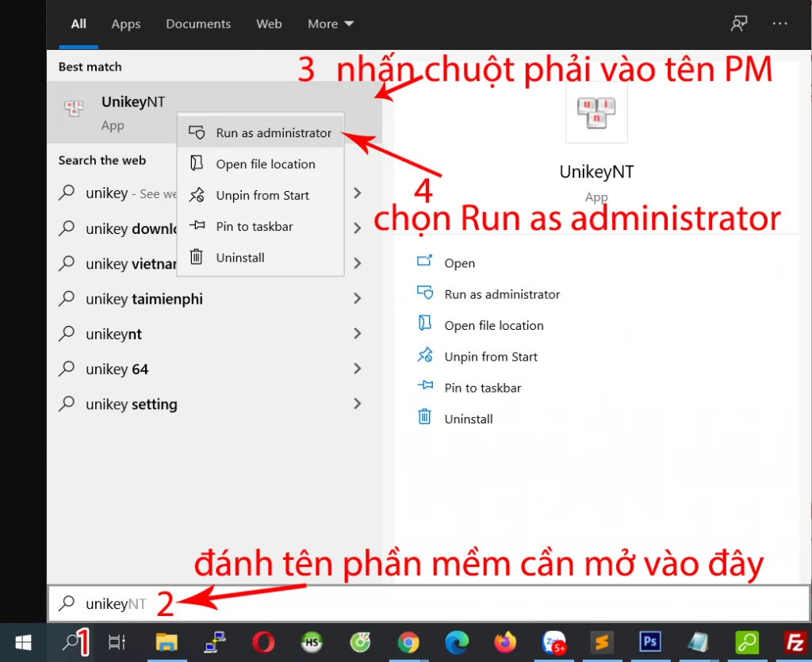The image size is (812, 662).
Task: Click the trash icon beside context-menu Uninstall
Action: click(x=197, y=257)
